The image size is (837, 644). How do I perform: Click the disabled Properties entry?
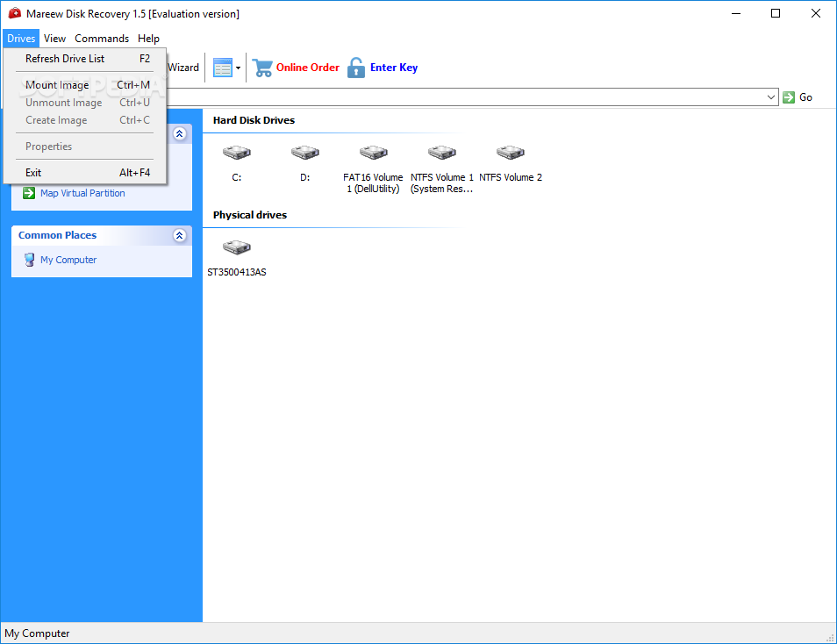pyautogui.click(x=85, y=147)
